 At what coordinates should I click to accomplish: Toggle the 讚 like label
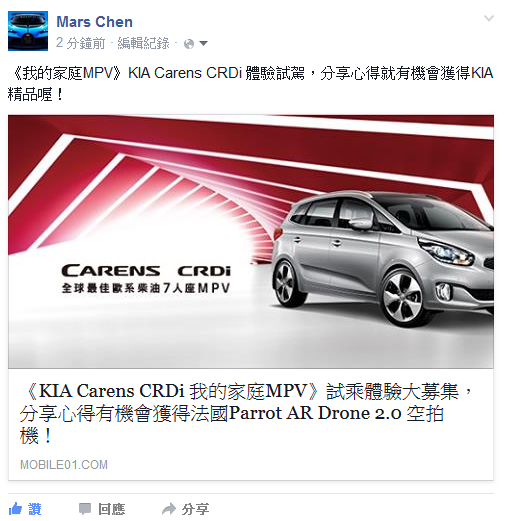click(x=35, y=509)
